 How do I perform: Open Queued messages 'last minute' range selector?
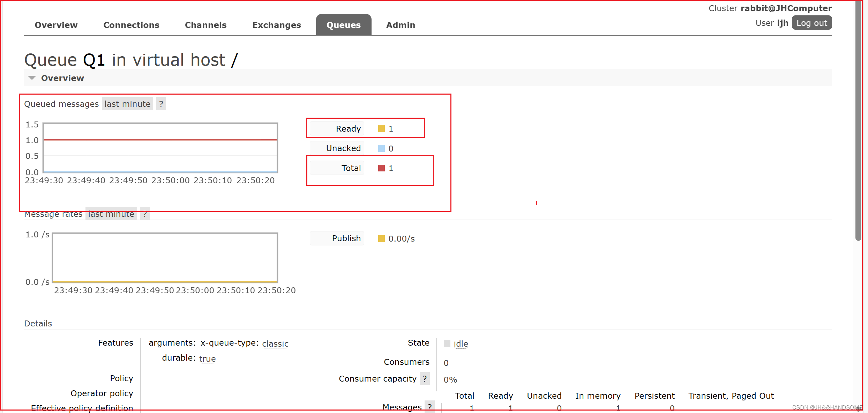pyautogui.click(x=127, y=104)
